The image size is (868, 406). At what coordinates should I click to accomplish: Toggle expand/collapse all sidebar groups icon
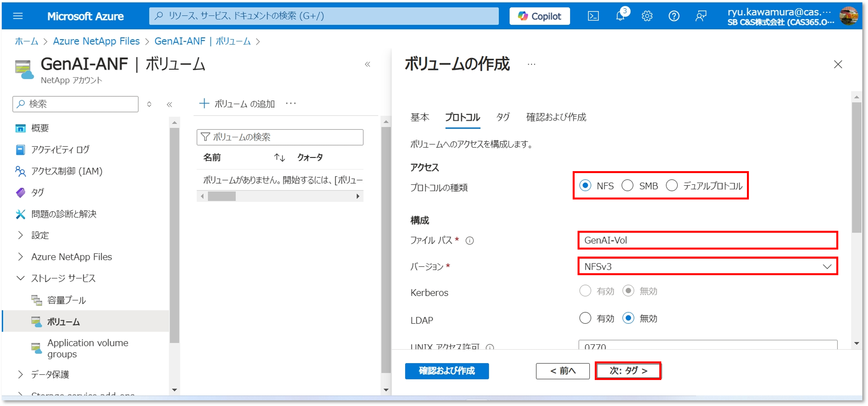[x=149, y=104]
